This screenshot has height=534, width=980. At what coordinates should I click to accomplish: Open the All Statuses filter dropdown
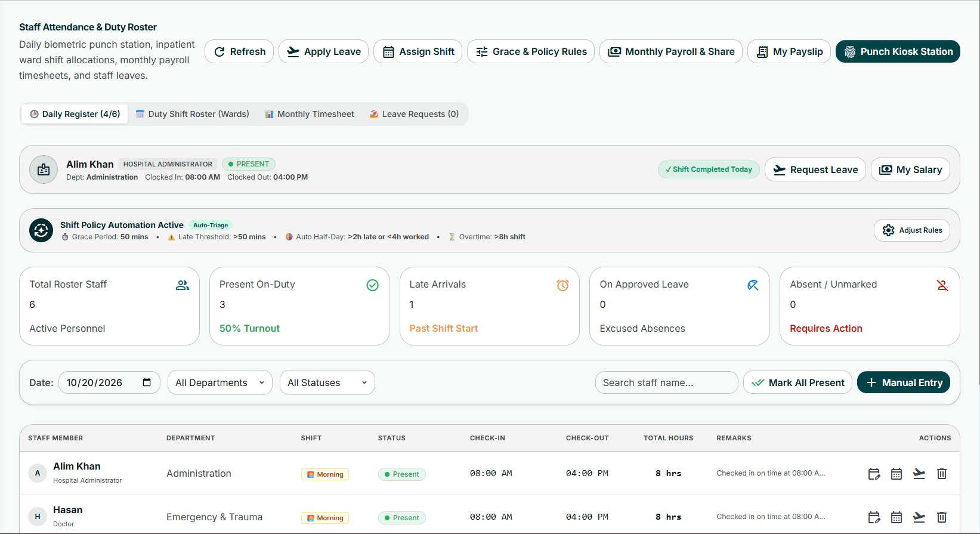pos(327,382)
